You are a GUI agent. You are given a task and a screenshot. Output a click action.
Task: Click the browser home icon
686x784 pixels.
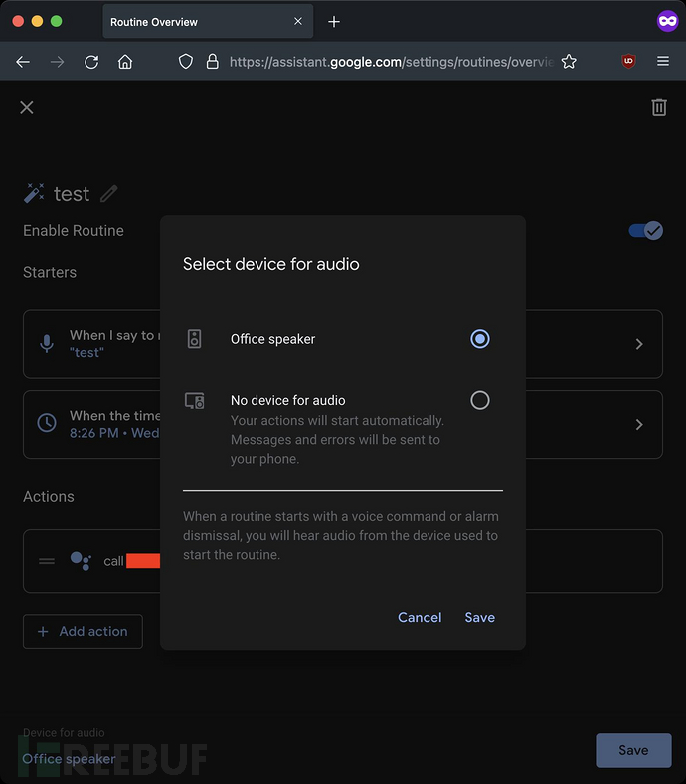(125, 62)
